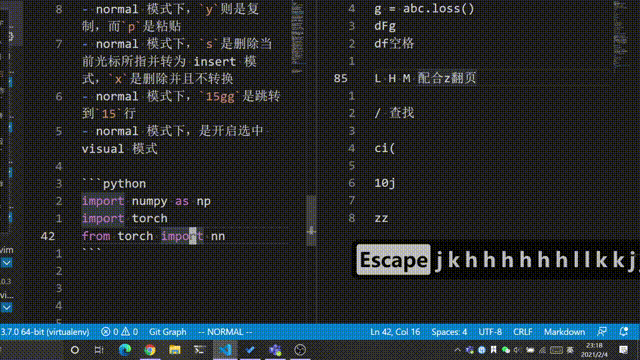Image resolution: width=640 pixels, height=360 pixels.
Task: Click the 'dFg' line in right editor
Action: click(x=385, y=26)
